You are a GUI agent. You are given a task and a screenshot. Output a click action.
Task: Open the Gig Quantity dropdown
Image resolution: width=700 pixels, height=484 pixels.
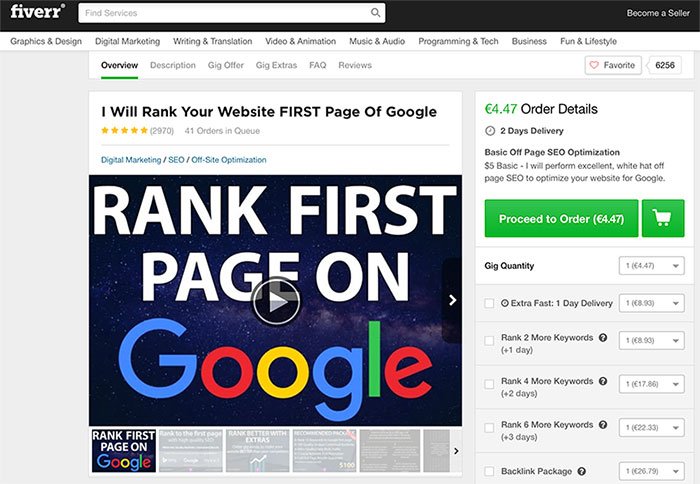tap(651, 266)
